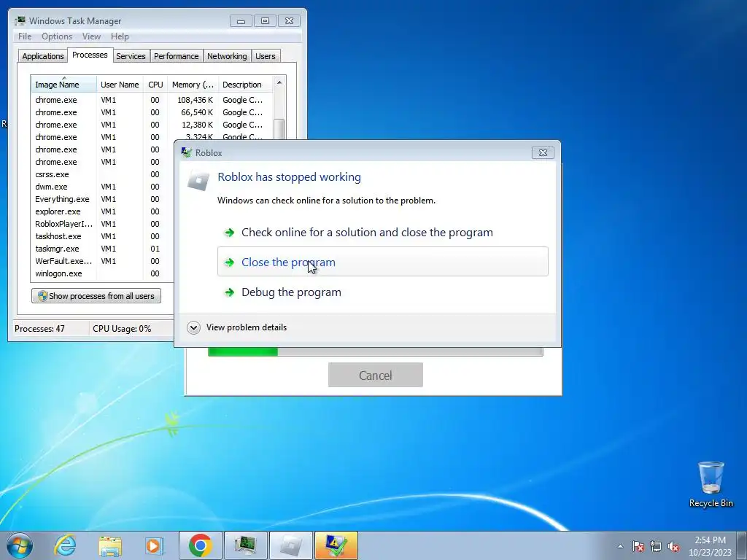Switch to Applications tab
This screenshot has height=560, width=747.
click(x=43, y=56)
